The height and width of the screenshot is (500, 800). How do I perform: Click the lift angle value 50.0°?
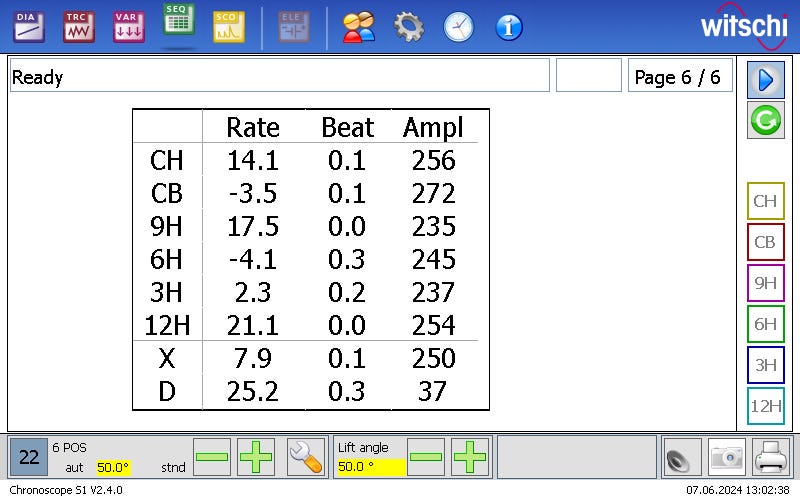(371, 467)
